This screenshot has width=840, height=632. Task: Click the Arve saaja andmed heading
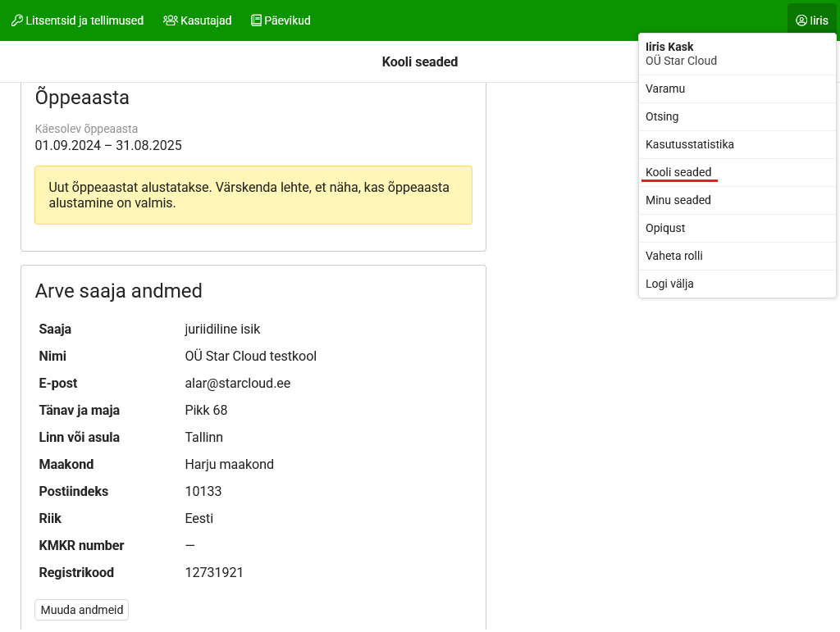click(x=119, y=292)
